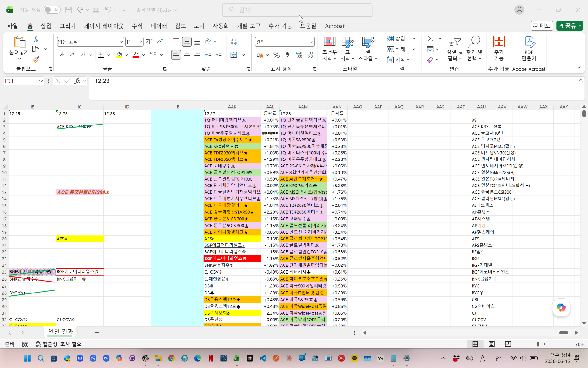The width and height of the screenshot is (588, 368).
Task: Adjust the zoom slider in status bar
Action: click(x=538, y=344)
